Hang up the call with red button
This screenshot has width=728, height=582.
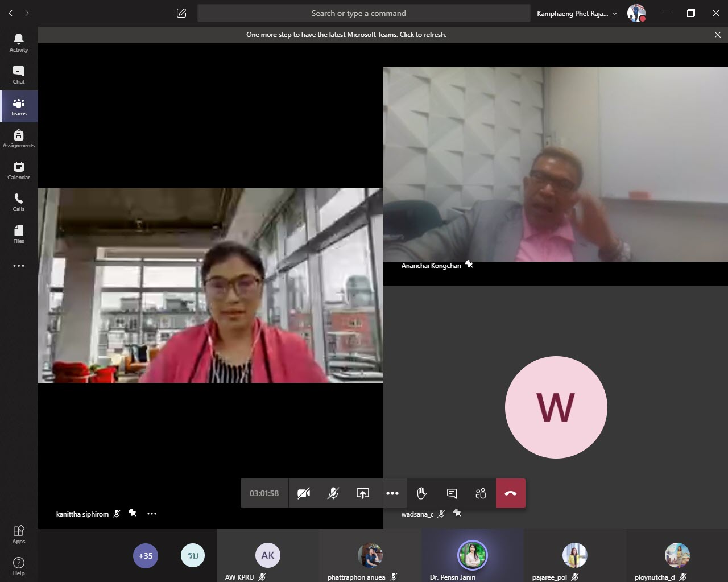click(x=510, y=493)
